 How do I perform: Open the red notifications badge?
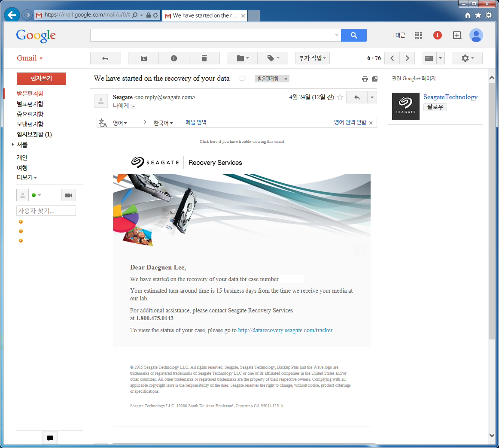click(437, 35)
